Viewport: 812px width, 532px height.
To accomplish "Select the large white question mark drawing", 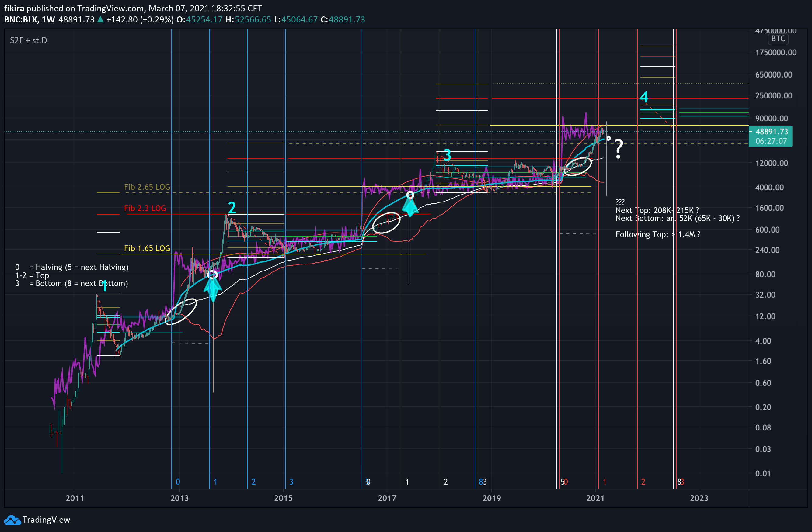I will click(x=619, y=149).
